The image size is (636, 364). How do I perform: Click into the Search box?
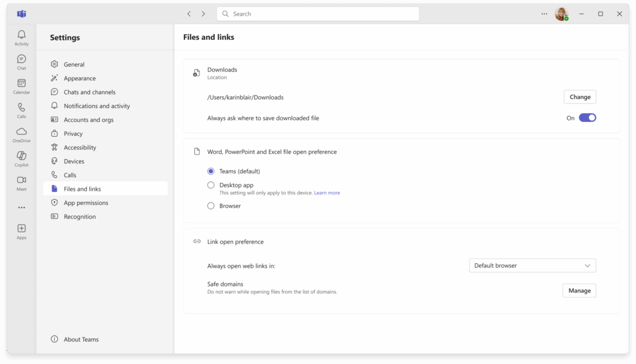(x=318, y=14)
